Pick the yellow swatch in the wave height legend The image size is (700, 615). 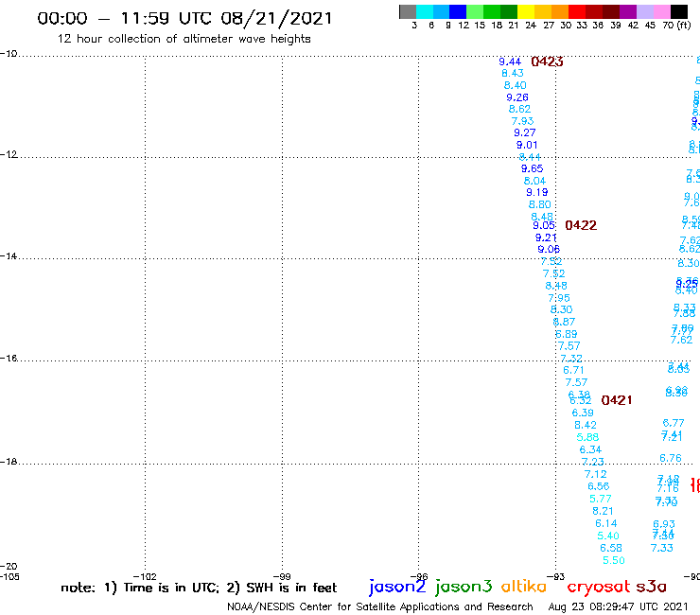point(525,11)
